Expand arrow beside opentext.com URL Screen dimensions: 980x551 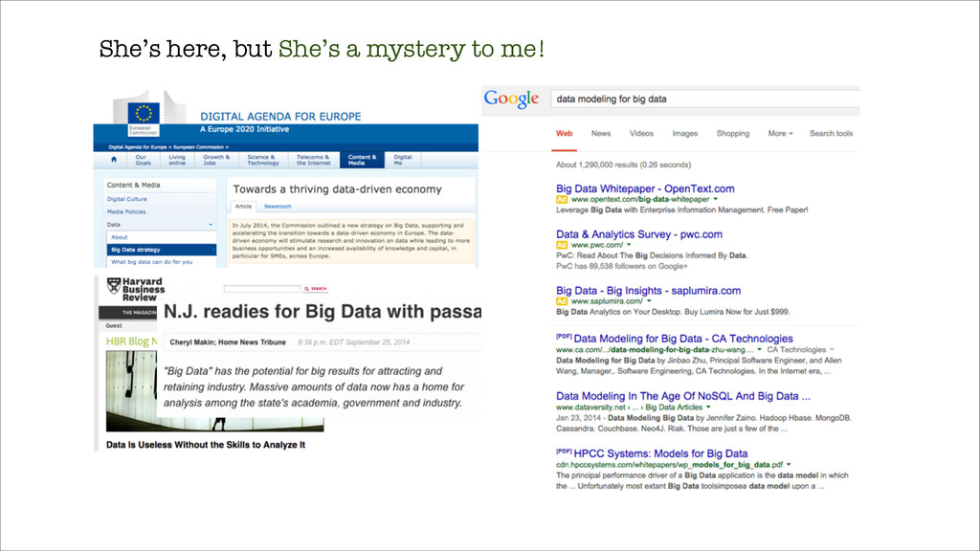[716, 199]
